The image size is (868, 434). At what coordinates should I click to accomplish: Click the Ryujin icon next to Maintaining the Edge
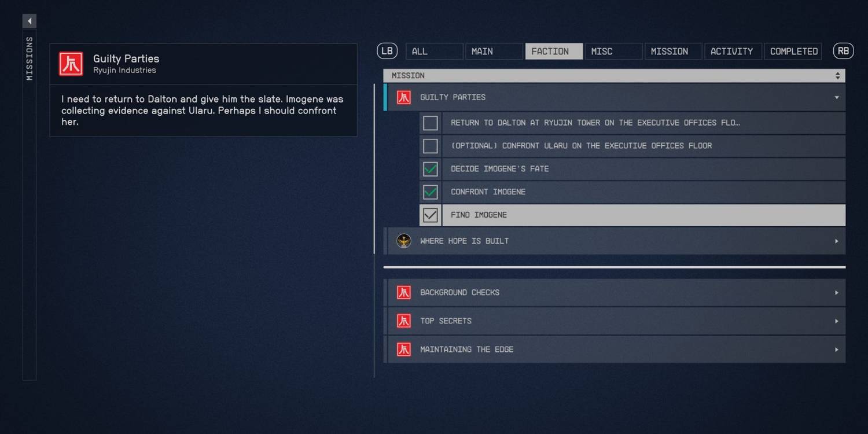tap(403, 350)
